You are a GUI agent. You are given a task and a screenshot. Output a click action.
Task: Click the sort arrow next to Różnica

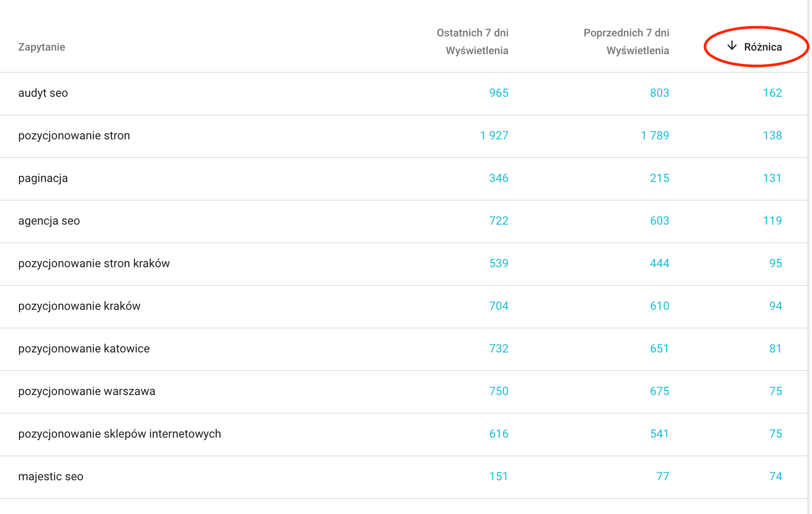pyautogui.click(x=732, y=46)
